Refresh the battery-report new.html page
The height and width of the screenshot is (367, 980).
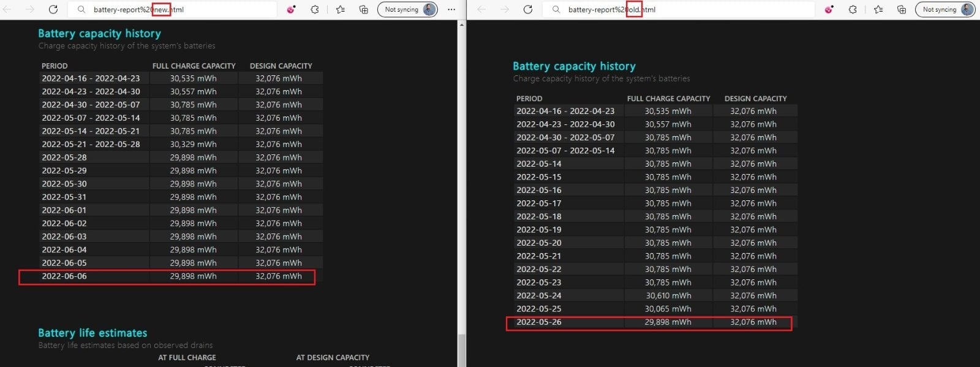coord(53,9)
